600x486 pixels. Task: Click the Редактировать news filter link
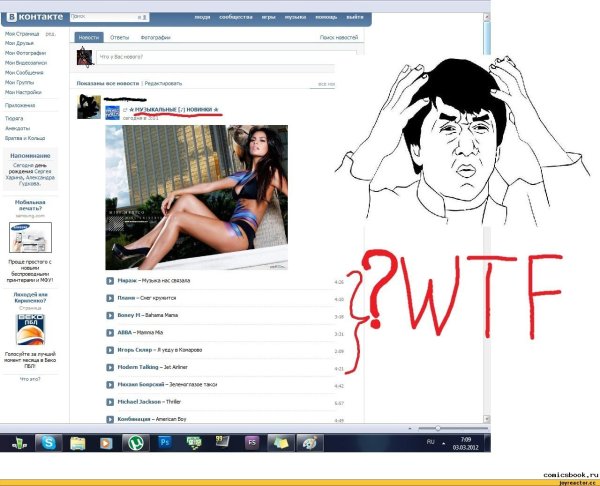click(164, 83)
